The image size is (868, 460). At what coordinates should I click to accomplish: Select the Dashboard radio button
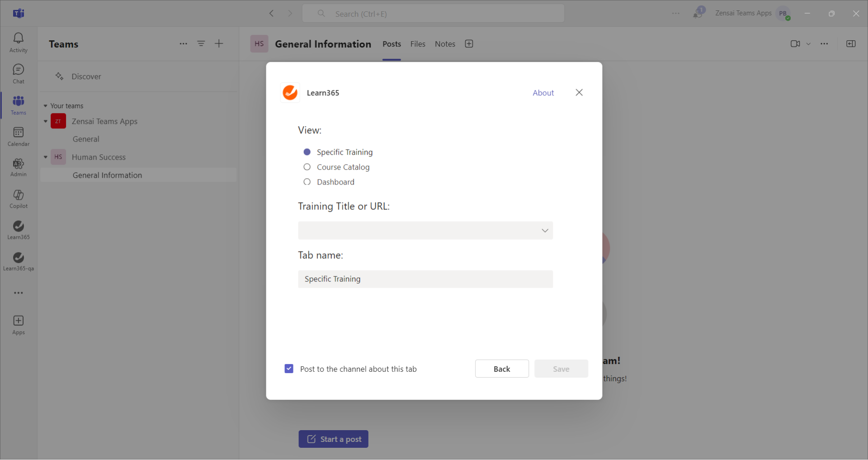coord(307,182)
